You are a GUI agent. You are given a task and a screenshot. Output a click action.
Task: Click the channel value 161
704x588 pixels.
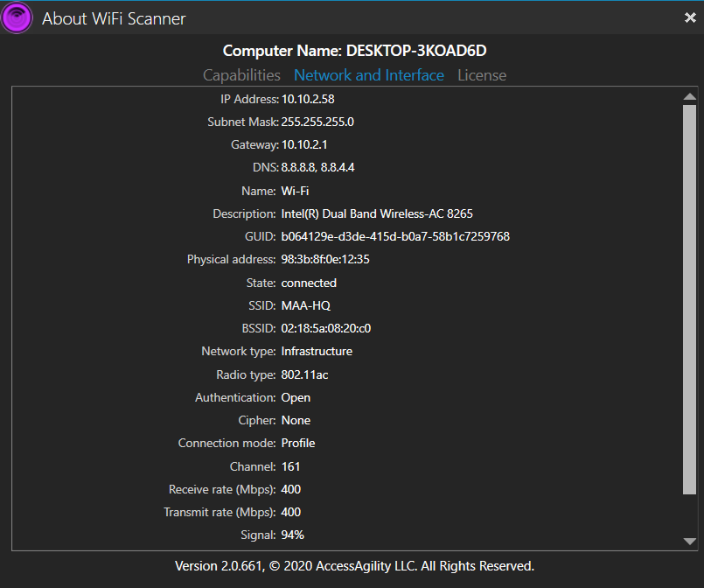(290, 466)
